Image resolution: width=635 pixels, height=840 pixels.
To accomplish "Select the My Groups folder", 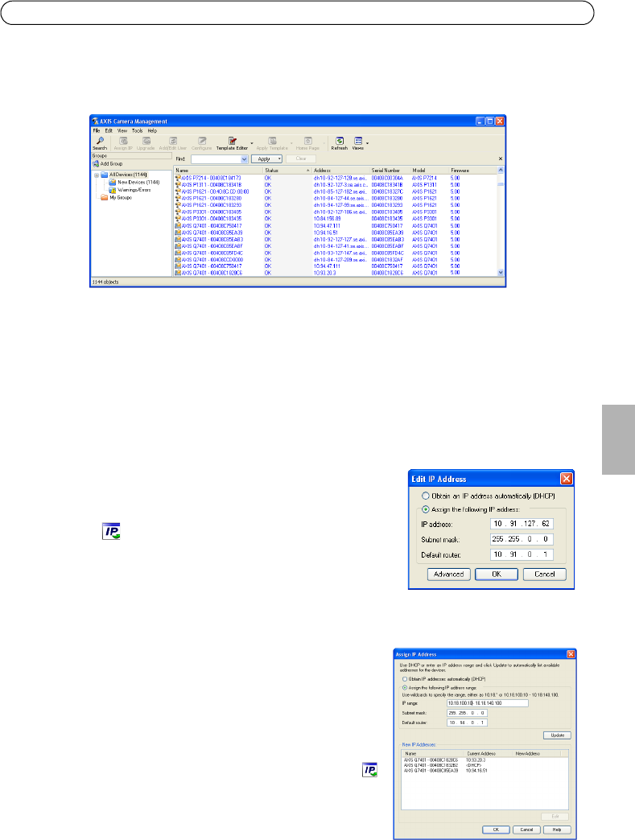I will point(116,197).
